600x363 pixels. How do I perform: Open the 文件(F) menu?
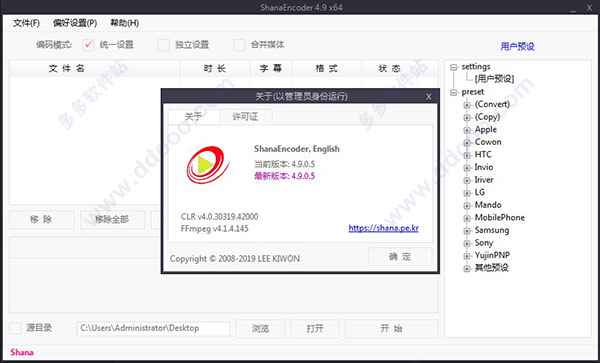coord(26,23)
